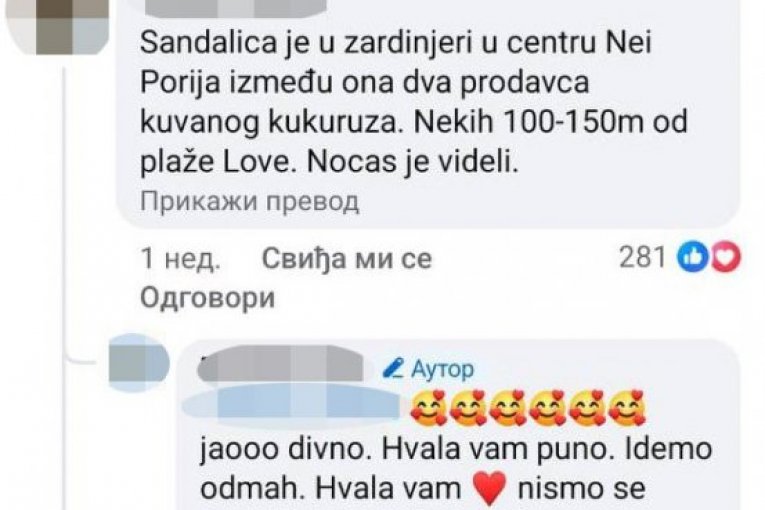Open the blurred reply author's name
The image size is (765, 510).
tap(281, 365)
